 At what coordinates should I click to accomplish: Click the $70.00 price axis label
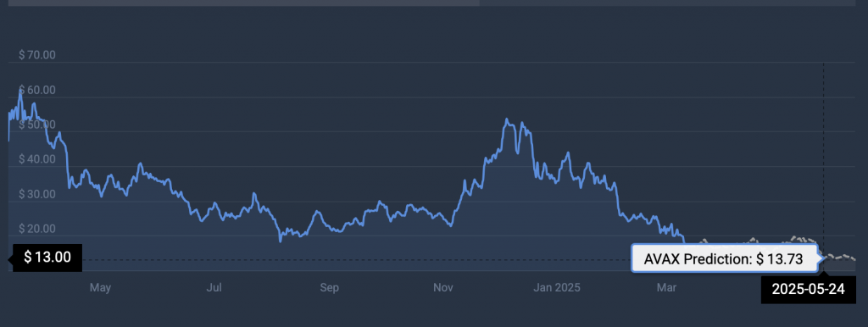37,55
